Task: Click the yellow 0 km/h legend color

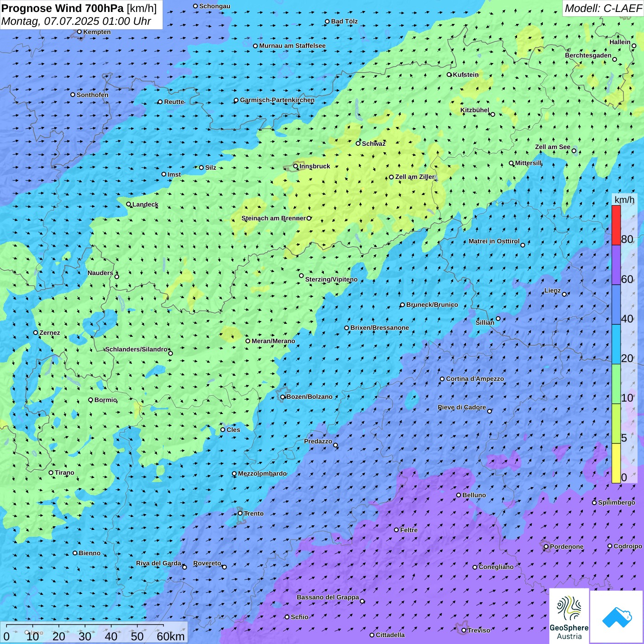Action: pyautogui.click(x=616, y=463)
